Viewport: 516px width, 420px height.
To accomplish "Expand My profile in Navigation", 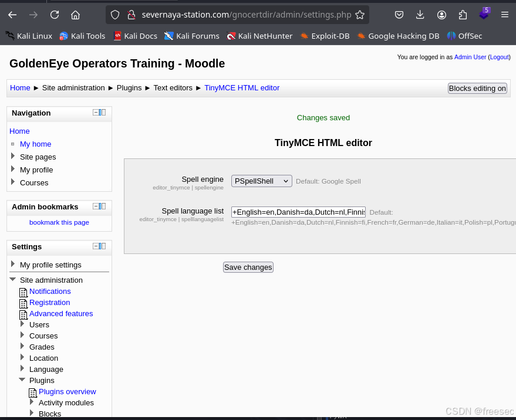I will pyautogui.click(x=13, y=169).
